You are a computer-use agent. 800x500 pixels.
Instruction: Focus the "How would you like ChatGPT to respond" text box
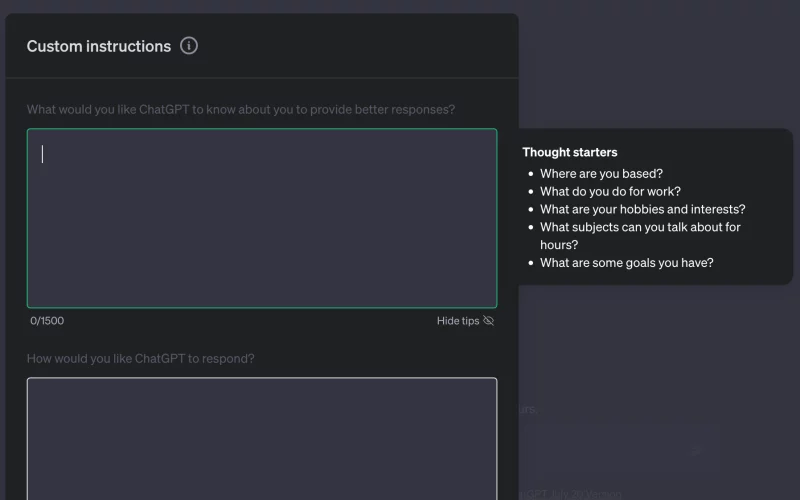point(262,439)
